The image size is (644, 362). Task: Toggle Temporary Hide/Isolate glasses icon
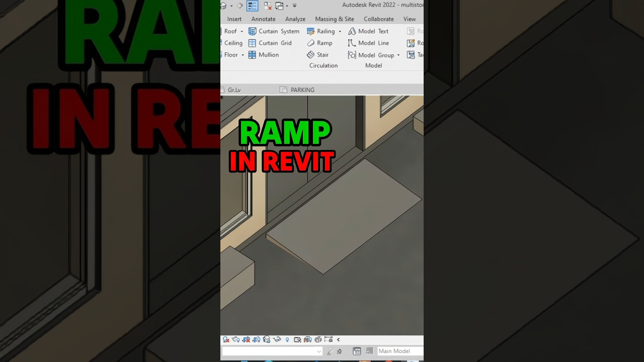(x=277, y=339)
